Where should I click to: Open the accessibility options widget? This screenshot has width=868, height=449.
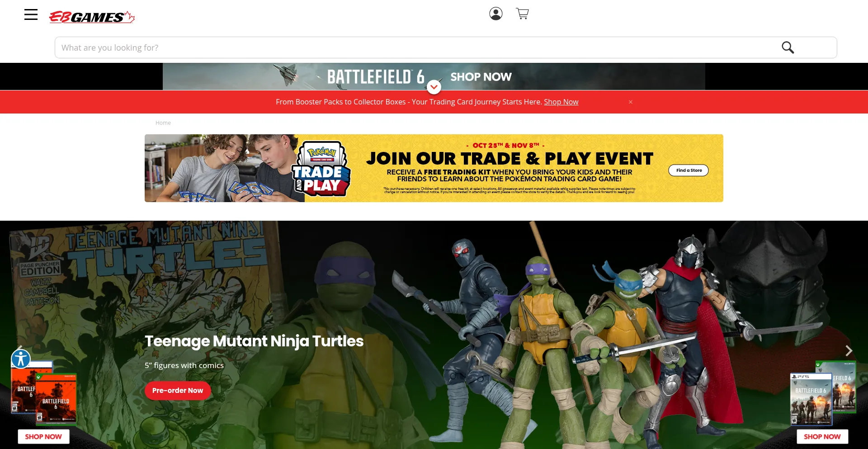point(21,359)
